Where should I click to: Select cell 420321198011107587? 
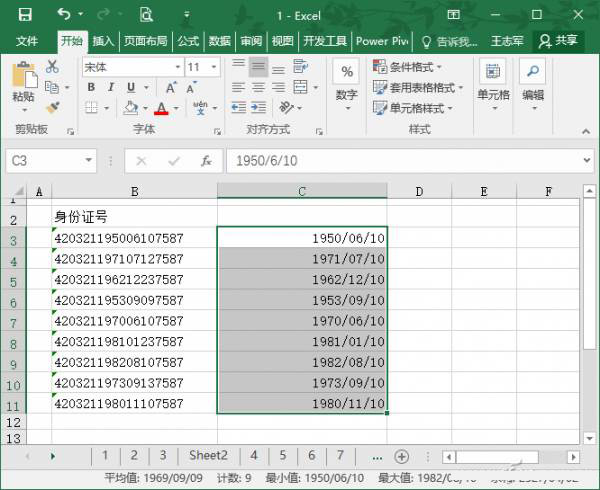134,403
